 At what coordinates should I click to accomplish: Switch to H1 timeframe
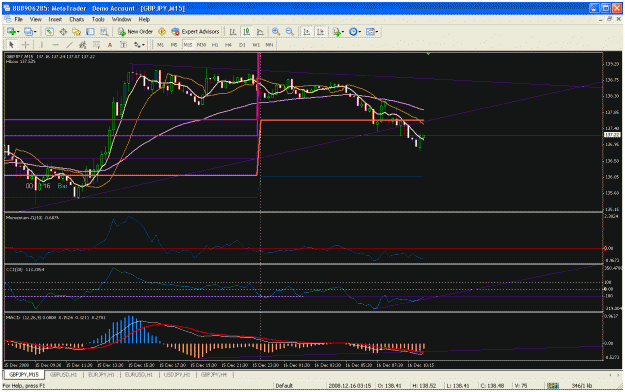pyautogui.click(x=215, y=45)
